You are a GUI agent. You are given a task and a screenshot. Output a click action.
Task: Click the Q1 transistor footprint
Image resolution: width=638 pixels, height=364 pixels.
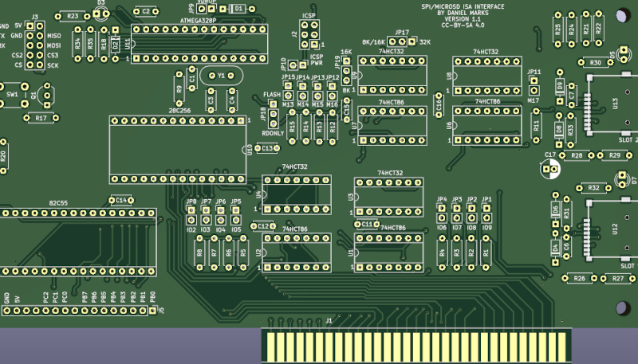[45, 95]
